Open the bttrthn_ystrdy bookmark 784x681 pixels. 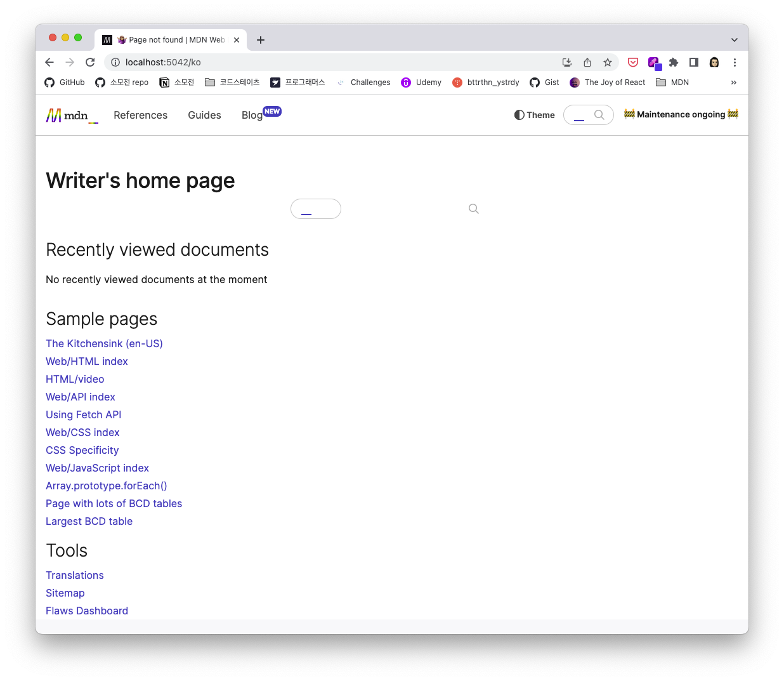point(486,83)
